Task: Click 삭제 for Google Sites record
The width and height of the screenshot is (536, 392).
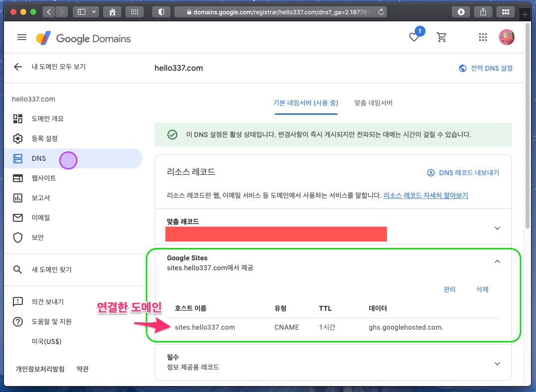Action: pos(482,290)
